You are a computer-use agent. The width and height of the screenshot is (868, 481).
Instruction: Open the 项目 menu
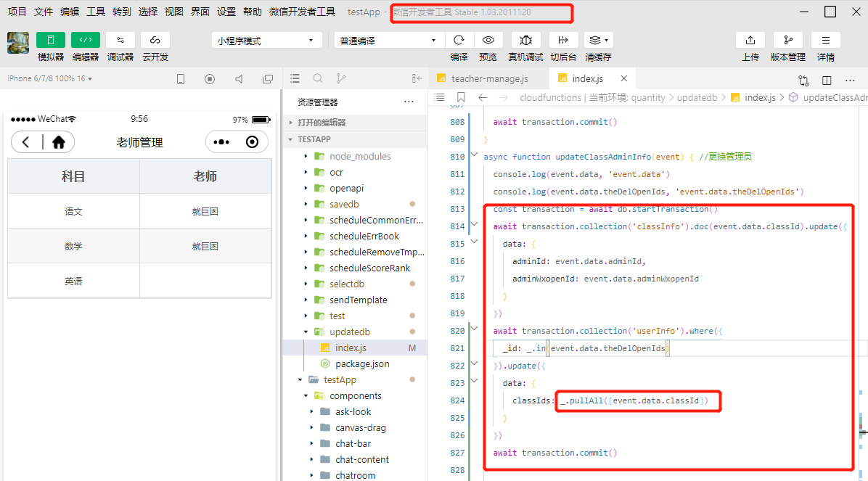click(17, 12)
